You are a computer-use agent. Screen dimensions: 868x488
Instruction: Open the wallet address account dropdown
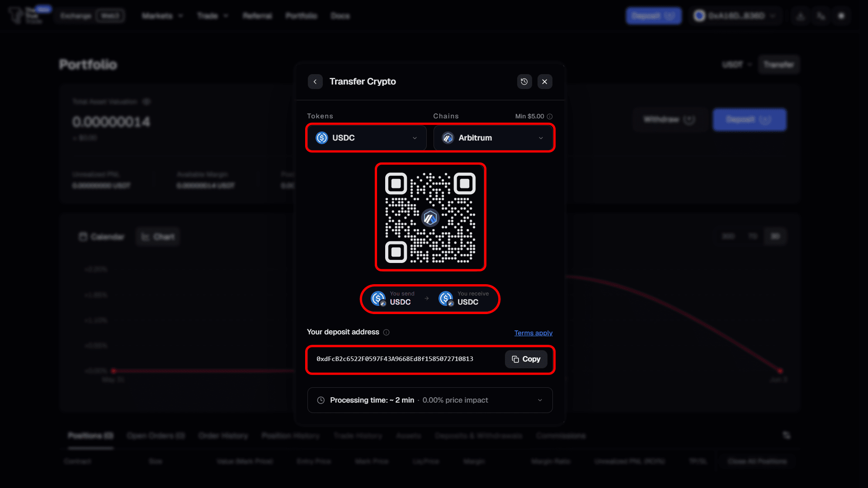point(736,16)
